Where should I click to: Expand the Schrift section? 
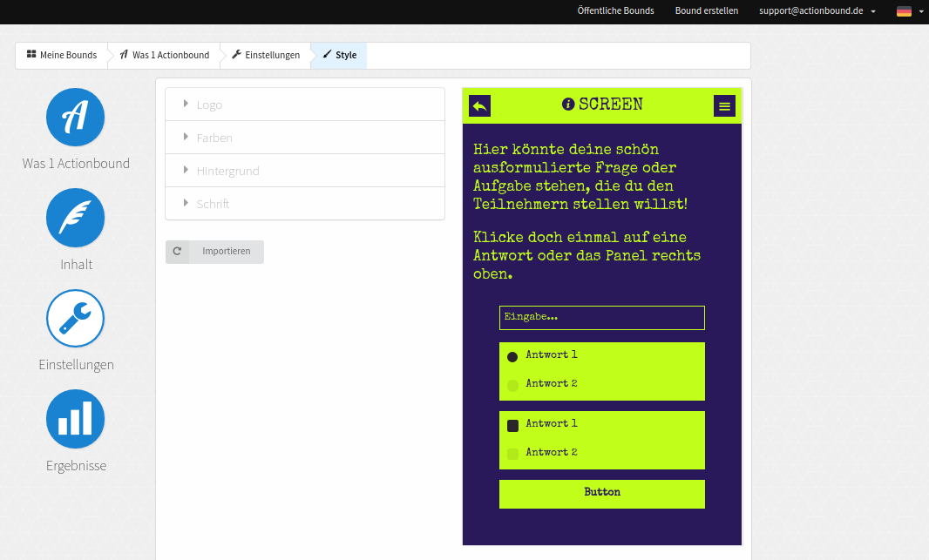pyautogui.click(x=305, y=204)
